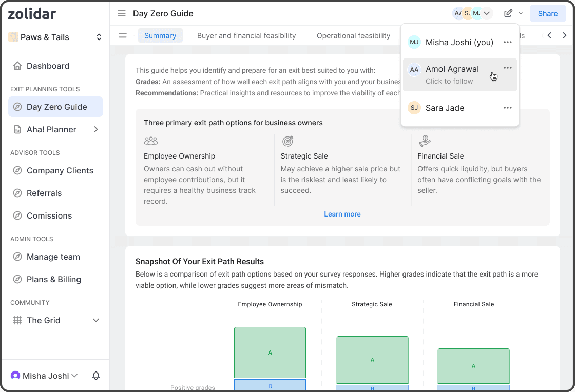Open more options for Amol Agrawal
Viewport: 575px width, 392px height.
(508, 68)
